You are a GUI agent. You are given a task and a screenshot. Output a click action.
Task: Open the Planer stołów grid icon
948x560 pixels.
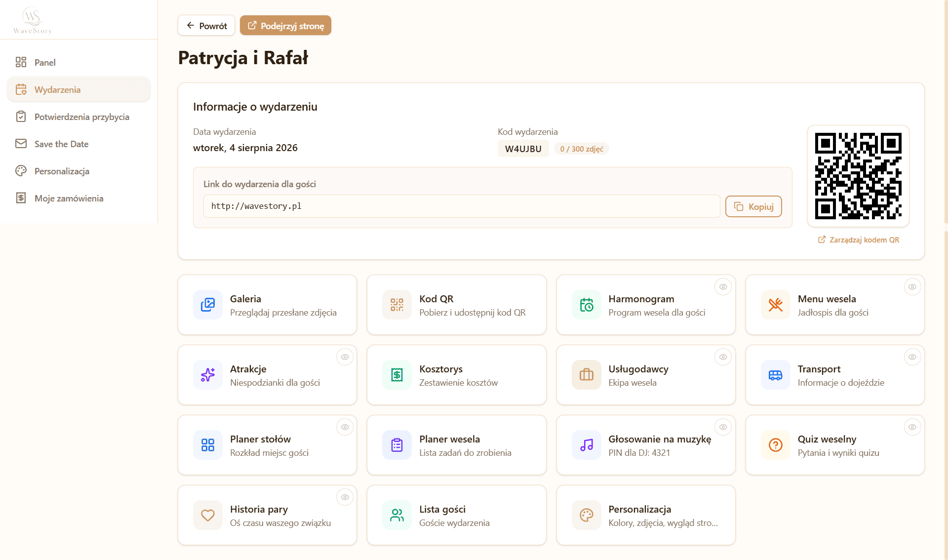pos(208,445)
